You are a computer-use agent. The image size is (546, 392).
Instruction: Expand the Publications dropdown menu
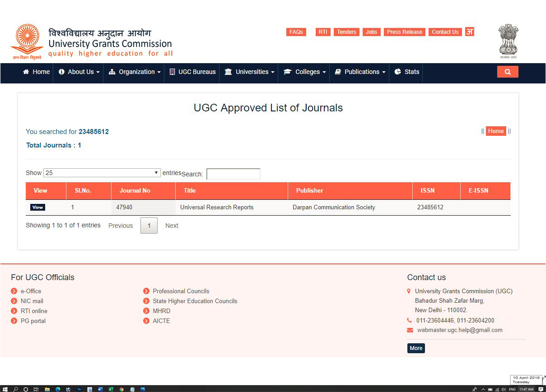360,72
